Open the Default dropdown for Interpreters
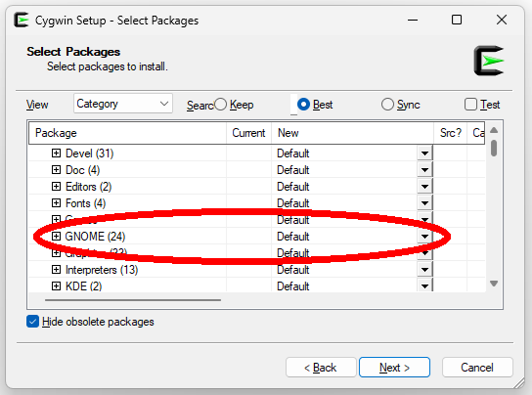This screenshot has height=395, width=532. 424,270
